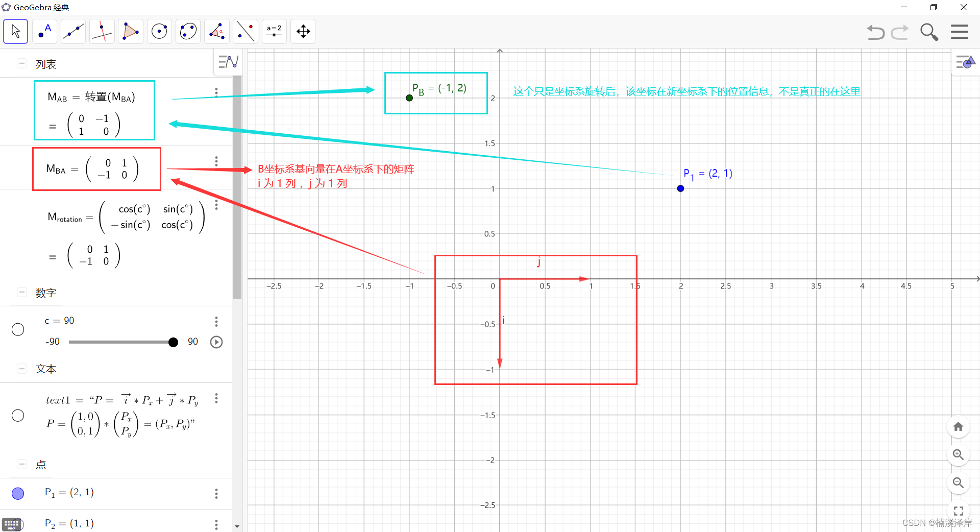Click the Redo arrow
Screen dimensions: 980x532
coord(900,32)
